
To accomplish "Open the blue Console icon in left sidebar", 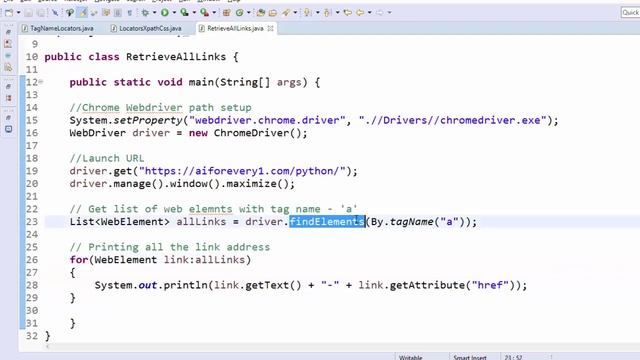I will 9,129.
